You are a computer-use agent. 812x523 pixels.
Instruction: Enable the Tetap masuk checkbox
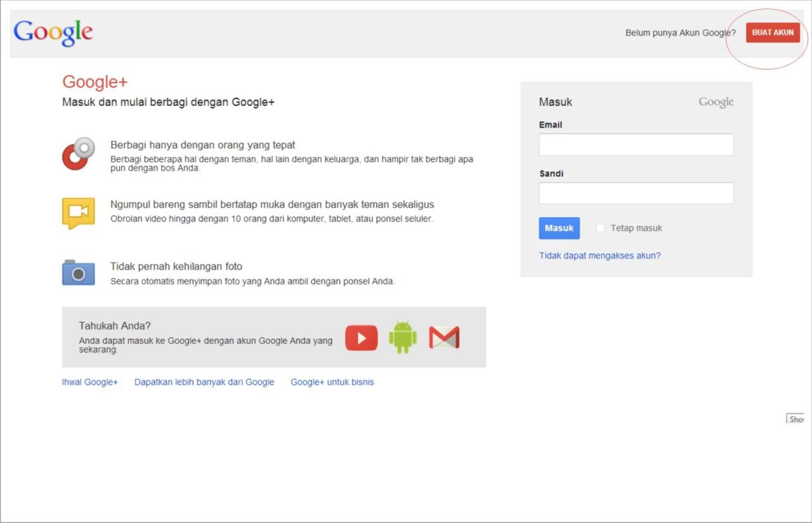tap(600, 228)
